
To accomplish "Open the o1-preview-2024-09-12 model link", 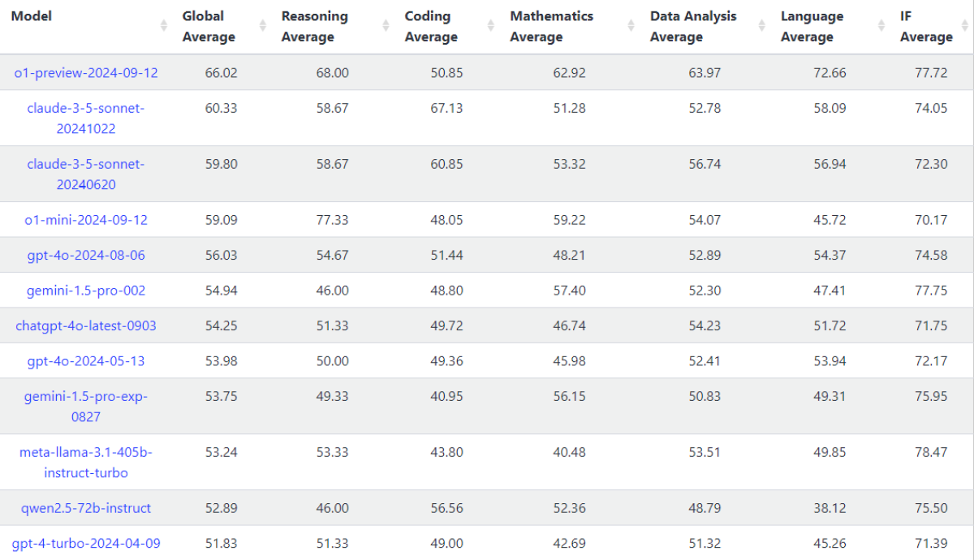I will pos(86,73).
